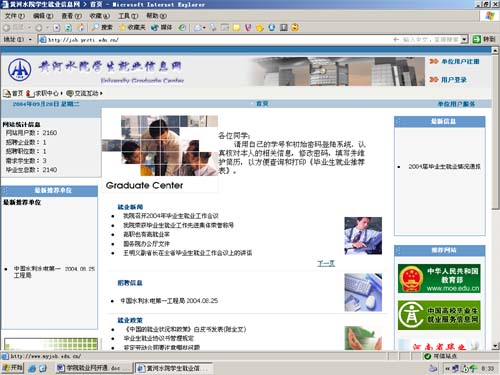Click the page vertical scrollbar thumb
This screenshot has height=375, width=500.
point(495,131)
